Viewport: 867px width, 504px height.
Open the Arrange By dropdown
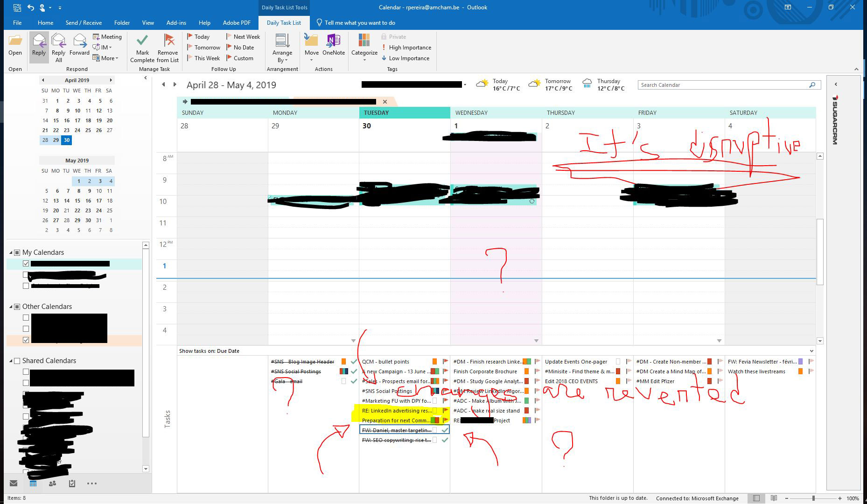pos(282,48)
